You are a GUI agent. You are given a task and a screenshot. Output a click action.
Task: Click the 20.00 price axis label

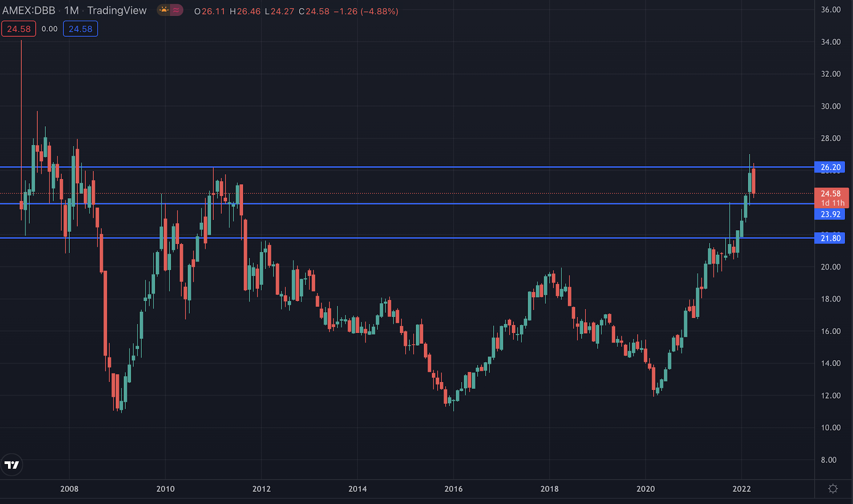(x=831, y=267)
